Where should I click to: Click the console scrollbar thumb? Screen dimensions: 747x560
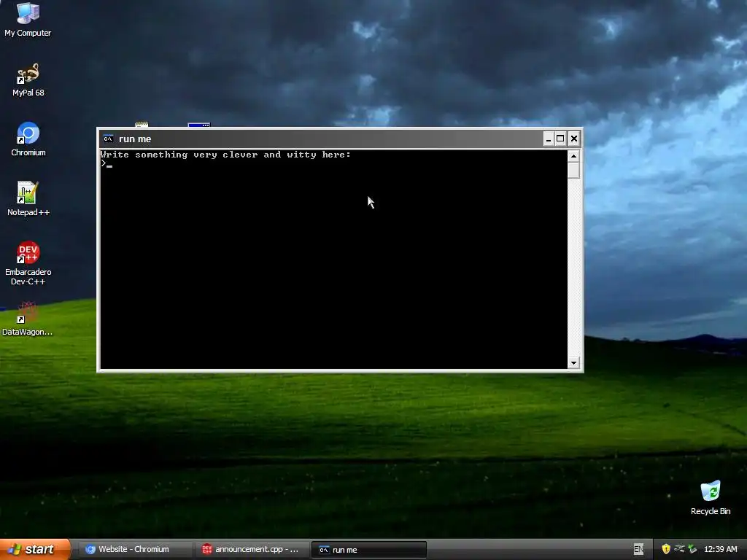[573, 171]
